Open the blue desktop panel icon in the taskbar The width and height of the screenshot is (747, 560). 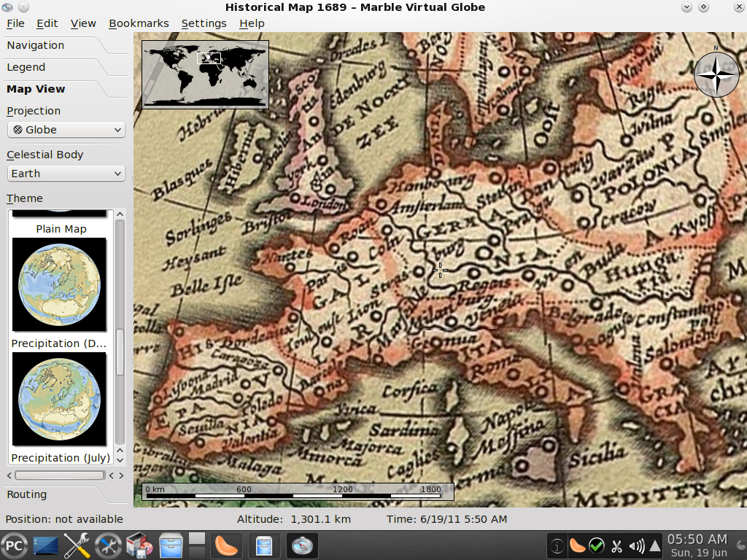46,545
